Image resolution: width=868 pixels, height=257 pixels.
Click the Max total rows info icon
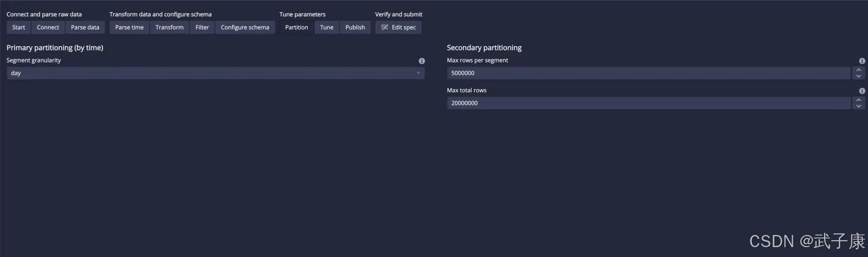862,91
